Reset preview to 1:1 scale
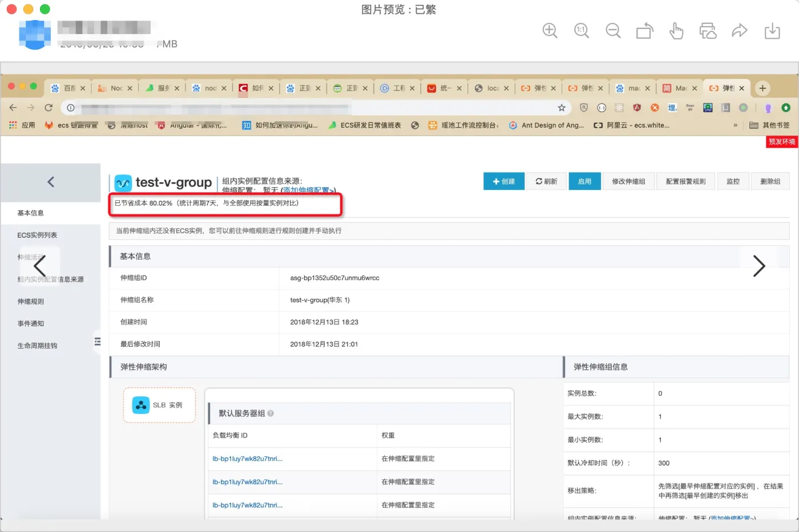The width and height of the screenshot is (799, 532). click(x=582, y=31)
